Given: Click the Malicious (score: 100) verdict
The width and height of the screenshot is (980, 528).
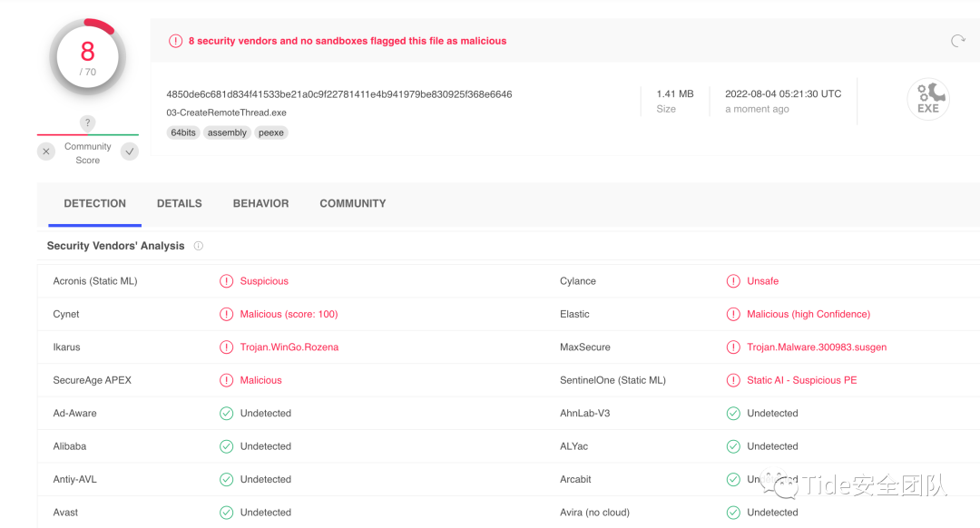Looking at the screenshot, I should click(x=289, y=314).
